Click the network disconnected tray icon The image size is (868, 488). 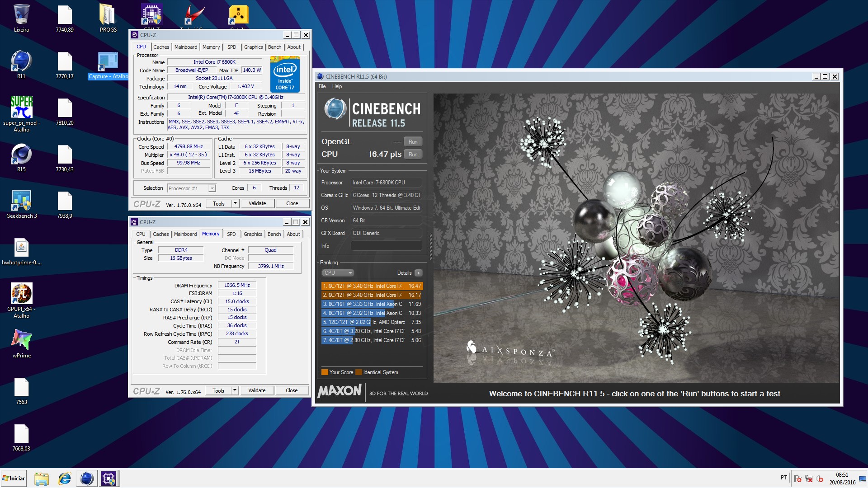809,479
